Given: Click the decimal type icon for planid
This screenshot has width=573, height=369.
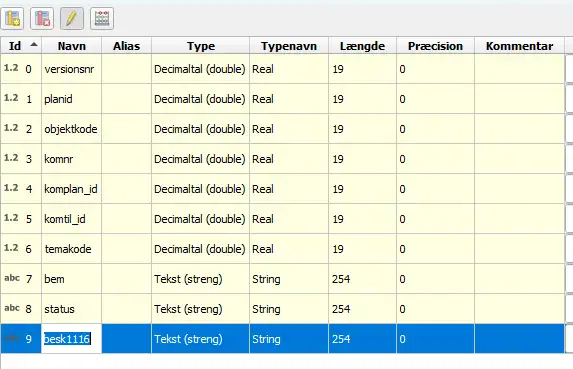Looking at the screenshot, I should point(11,98).
